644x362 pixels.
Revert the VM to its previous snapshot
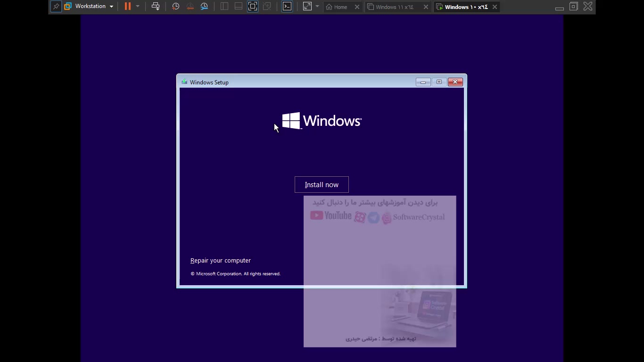[x=190, y=7]
